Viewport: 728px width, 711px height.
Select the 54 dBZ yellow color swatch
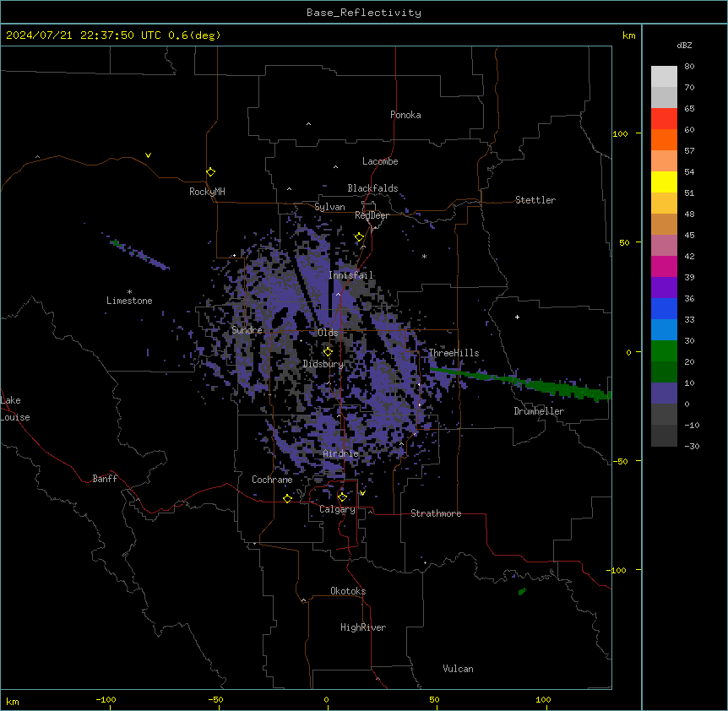point(664,182)
